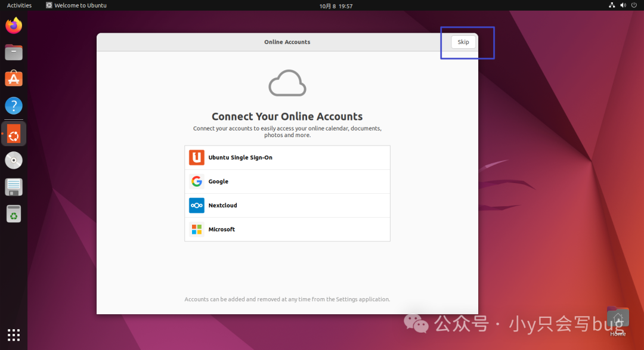Open Firefox from the dock
Viewport: 644px width, 350px height.
14,26
